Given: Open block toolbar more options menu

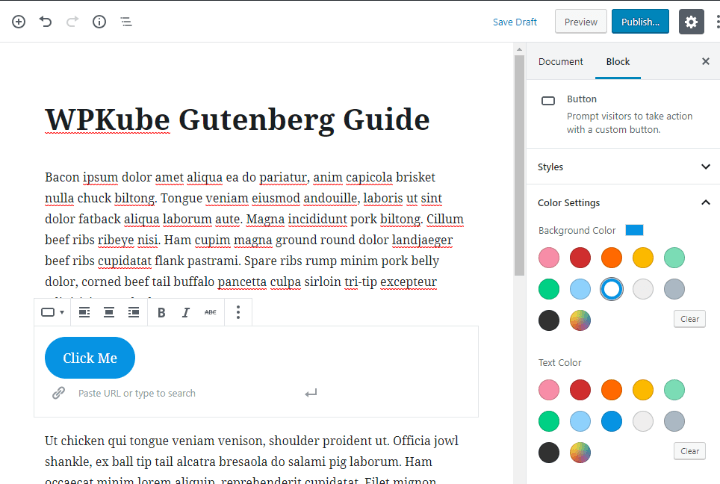Looking at the screenshot, I should coord(238,312).
